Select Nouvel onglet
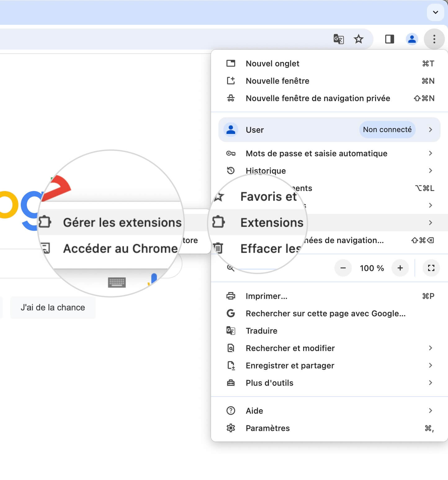The image size is (448, 480). [329, 64]
